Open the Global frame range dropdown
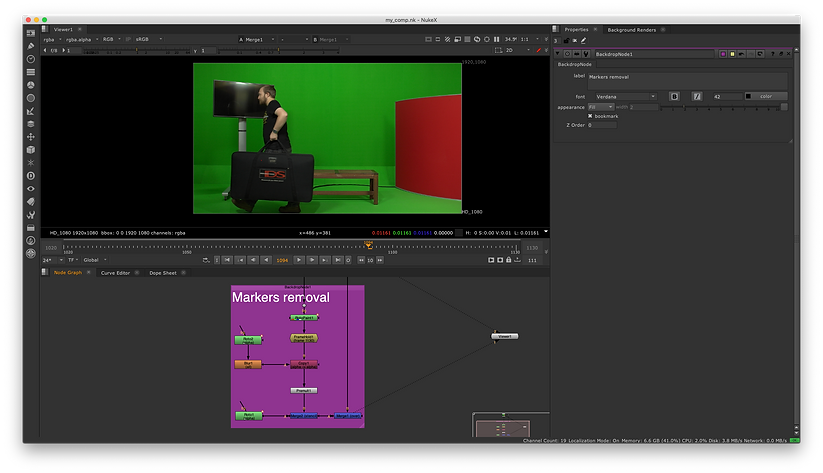 94,260
